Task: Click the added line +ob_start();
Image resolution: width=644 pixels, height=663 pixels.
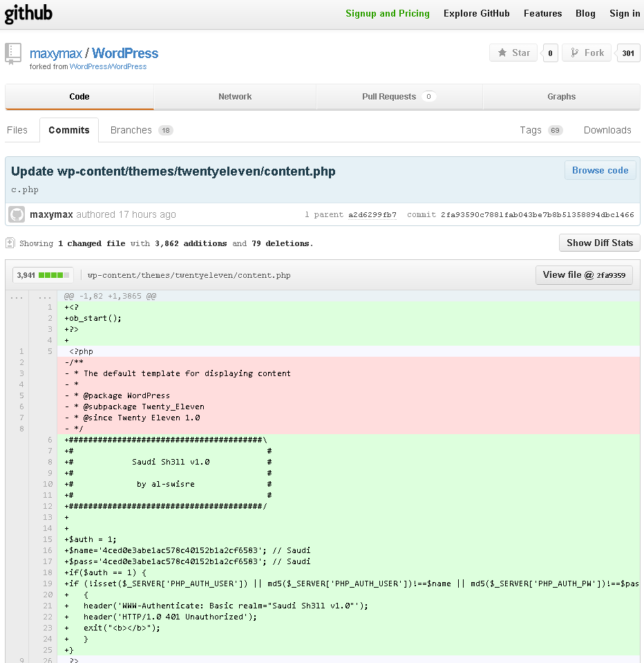Action: tap(348, 318)
